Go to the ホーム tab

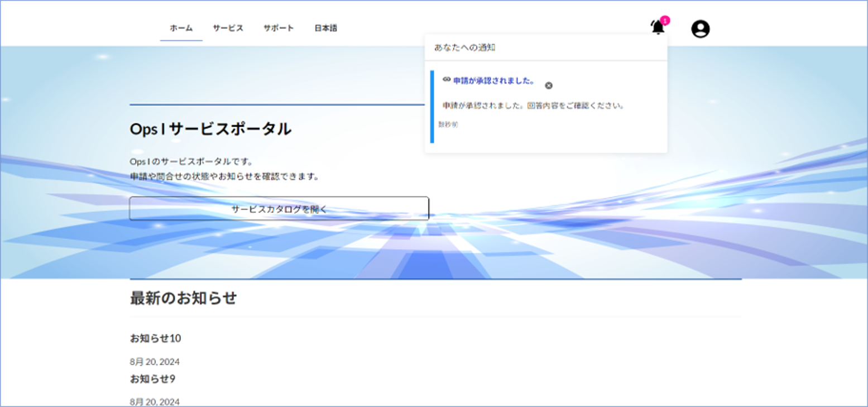[181, 28]
